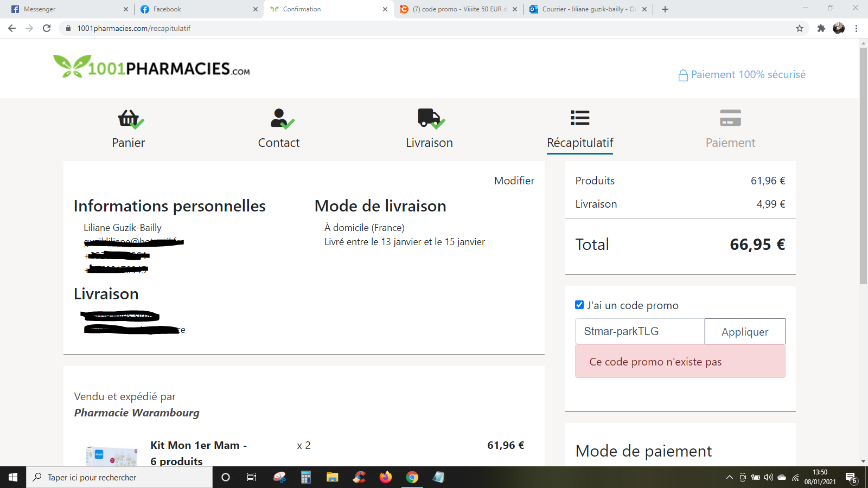Viewport: 868px width, 488px height.
Task: Close the code promo browser tab
Action: (x=515, y=9)
